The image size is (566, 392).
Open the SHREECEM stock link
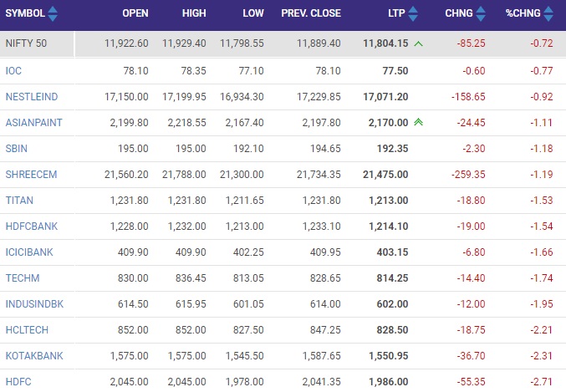[32, 175]
